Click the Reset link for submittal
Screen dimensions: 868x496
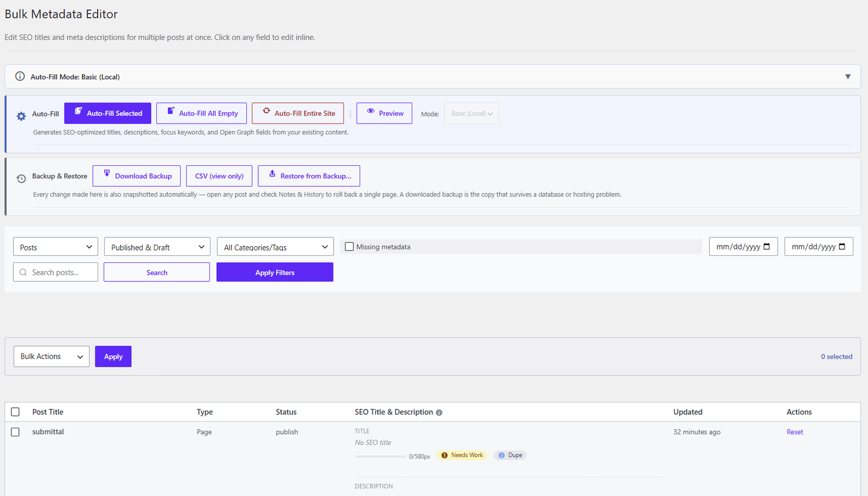coord(795,432)
